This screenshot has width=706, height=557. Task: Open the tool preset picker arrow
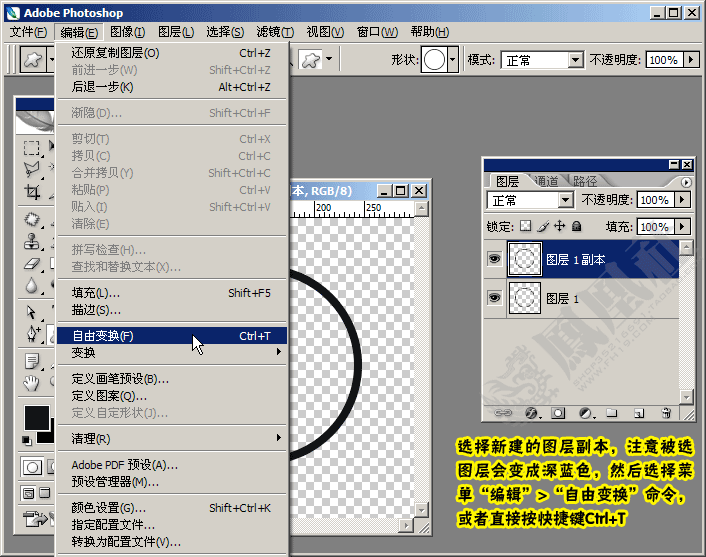coord(52,59)
